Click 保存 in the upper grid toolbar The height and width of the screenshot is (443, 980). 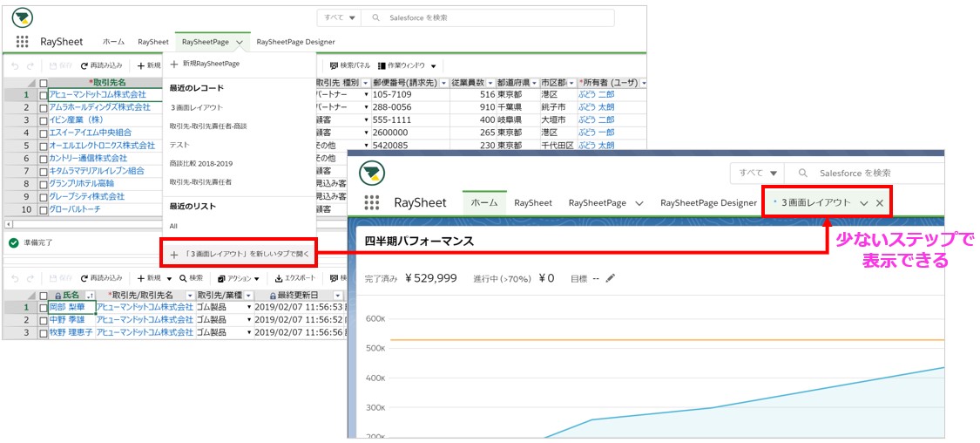(x=61, y=65)
